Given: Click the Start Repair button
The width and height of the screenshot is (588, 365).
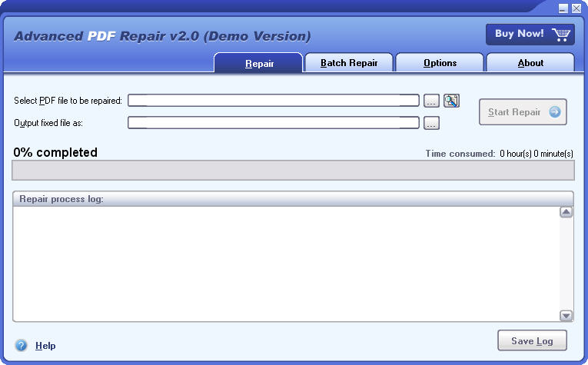Looking at the screenshot, I should (x=523, y=111).
